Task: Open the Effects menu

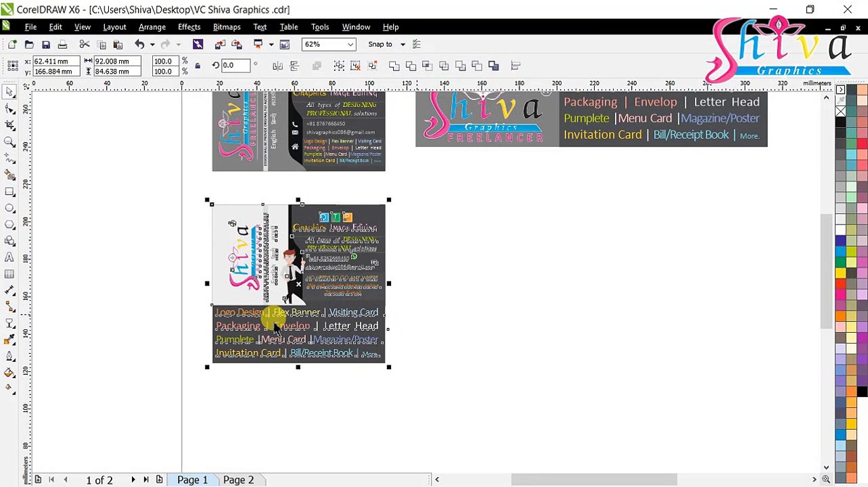Action: click(189, 27)
